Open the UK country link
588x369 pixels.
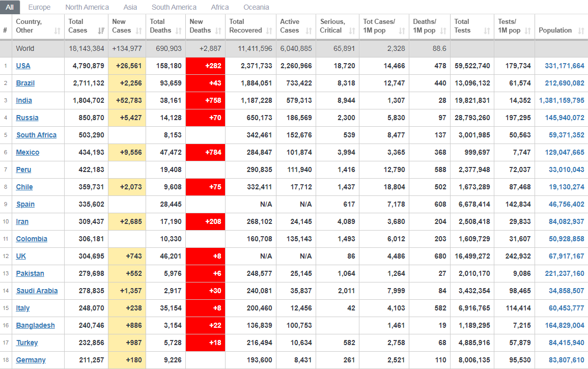(21, 256)
